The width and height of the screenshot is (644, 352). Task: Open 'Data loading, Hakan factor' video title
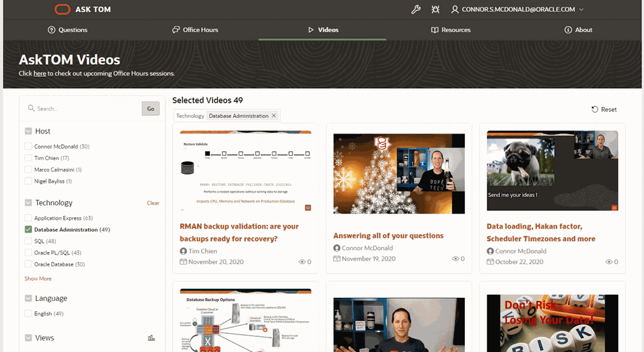(541, 232)
